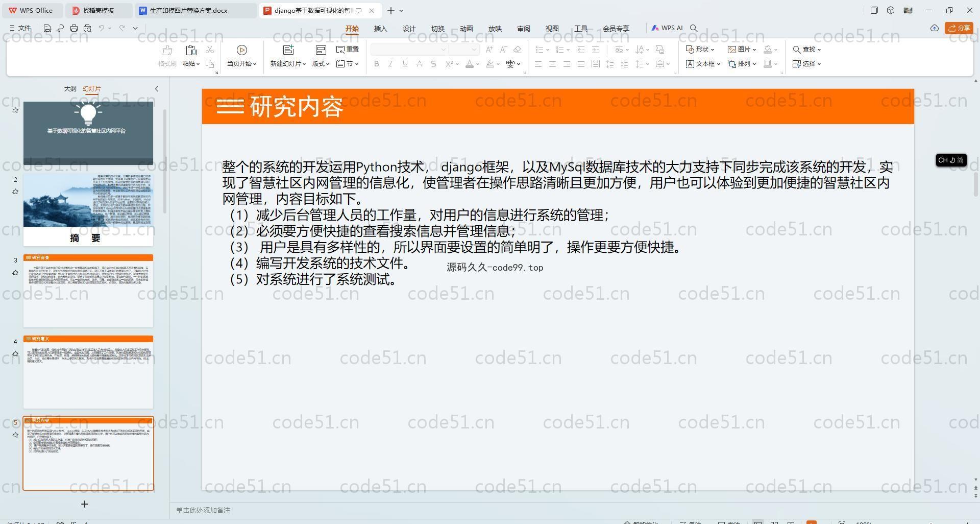Click the Save icon in quick access toolbar

(47, 29)
